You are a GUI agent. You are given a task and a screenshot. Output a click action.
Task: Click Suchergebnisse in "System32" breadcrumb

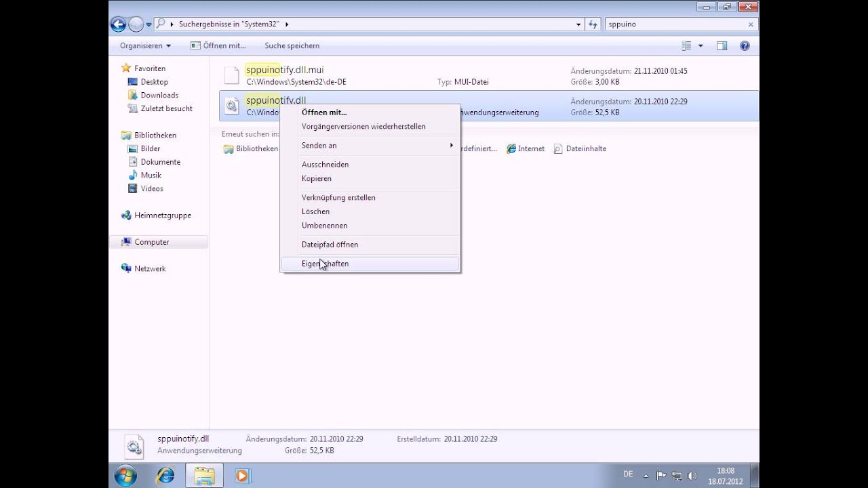[x=229, y=24]
